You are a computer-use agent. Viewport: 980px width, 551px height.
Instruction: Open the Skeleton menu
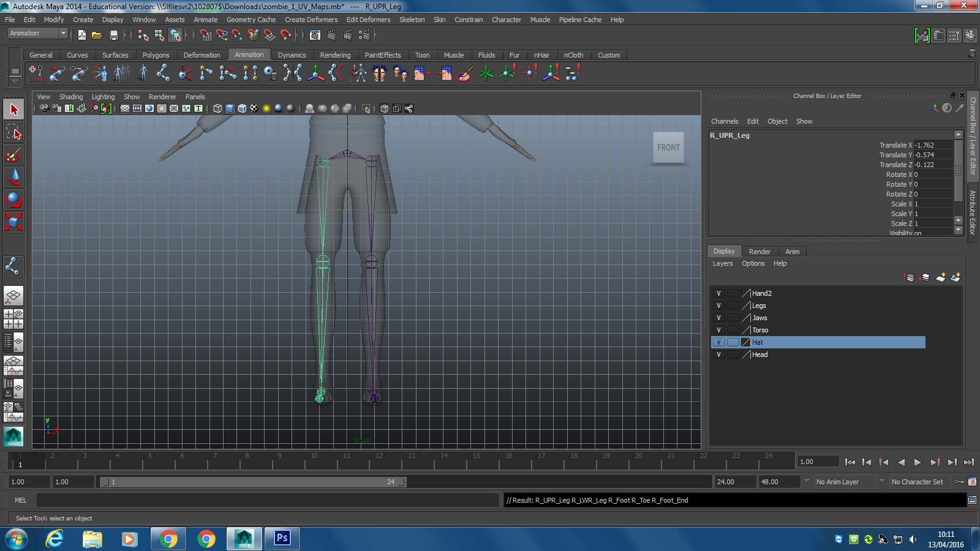[412, 20]
